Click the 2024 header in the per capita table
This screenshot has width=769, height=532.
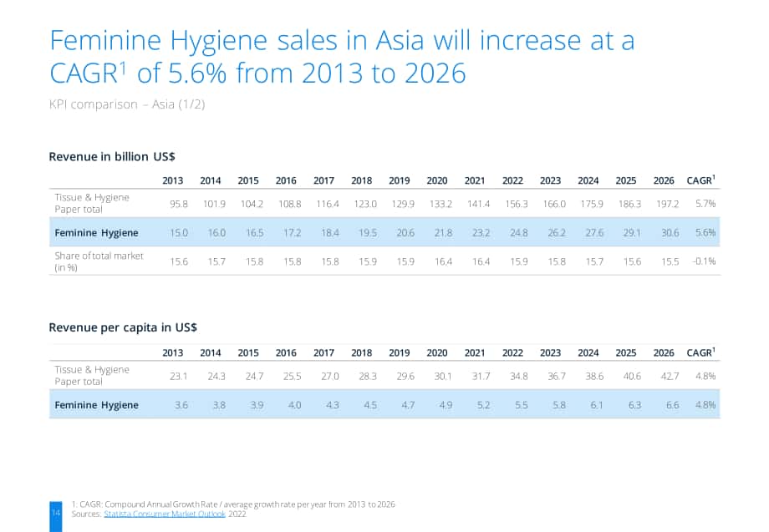coord(588,352)
